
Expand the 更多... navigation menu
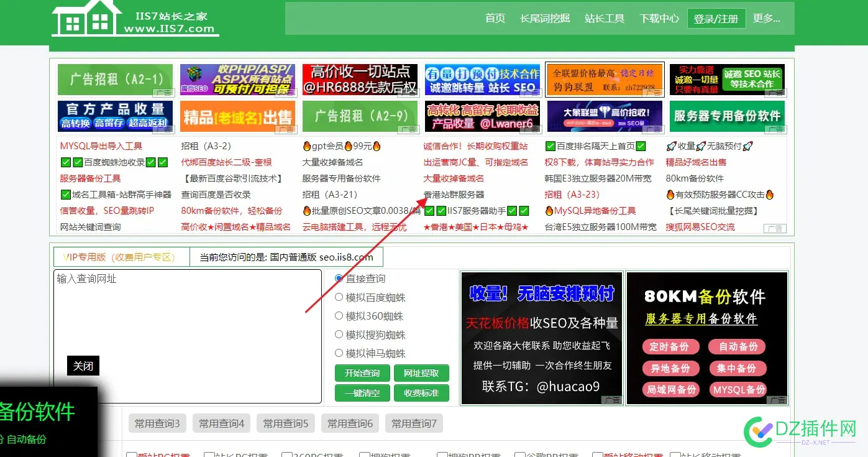[766, 19]
